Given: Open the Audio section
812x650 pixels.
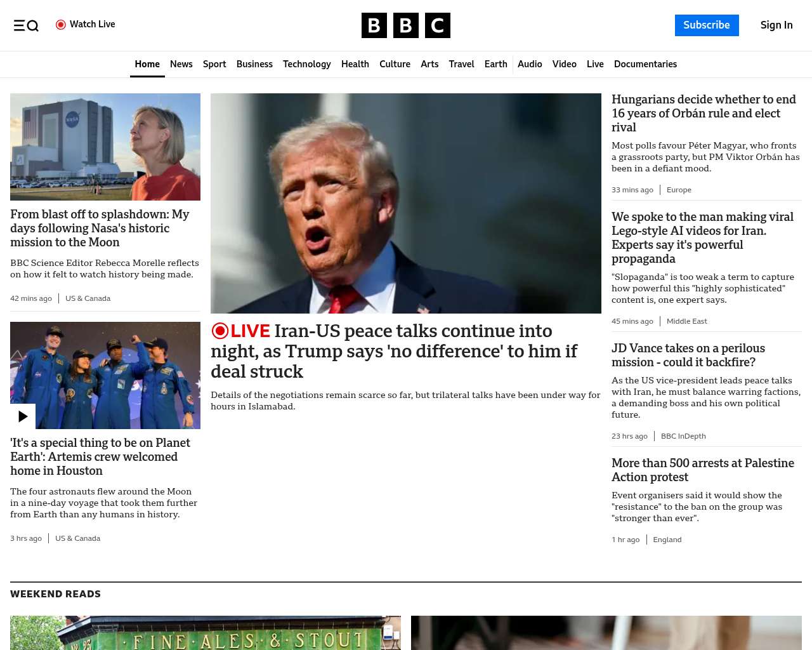Looking at the screenshot, I should pos(530,64).
